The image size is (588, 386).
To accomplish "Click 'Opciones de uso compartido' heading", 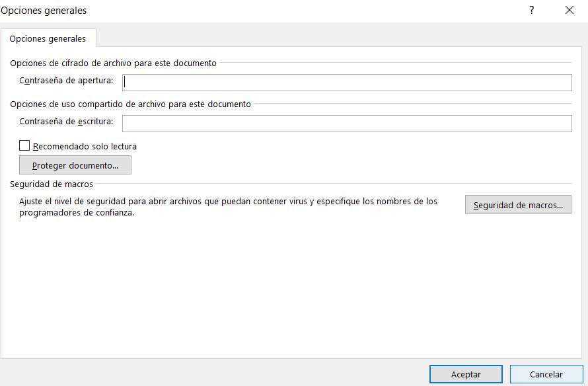I will tap(131, 104).
